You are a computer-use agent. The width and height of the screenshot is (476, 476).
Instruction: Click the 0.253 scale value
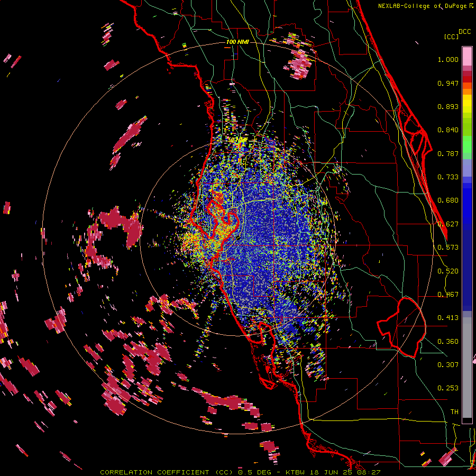[448, 388]
